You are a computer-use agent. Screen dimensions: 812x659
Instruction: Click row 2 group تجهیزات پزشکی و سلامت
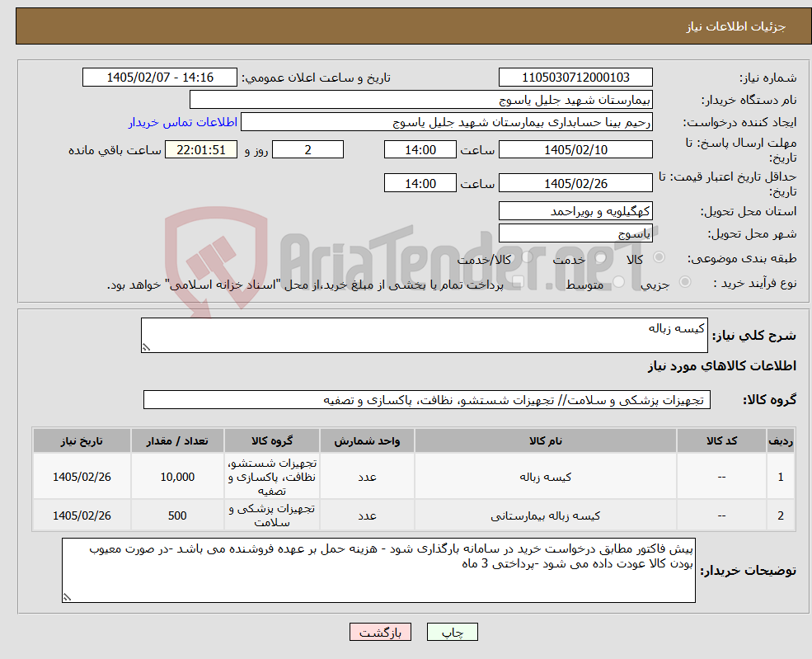272,515
